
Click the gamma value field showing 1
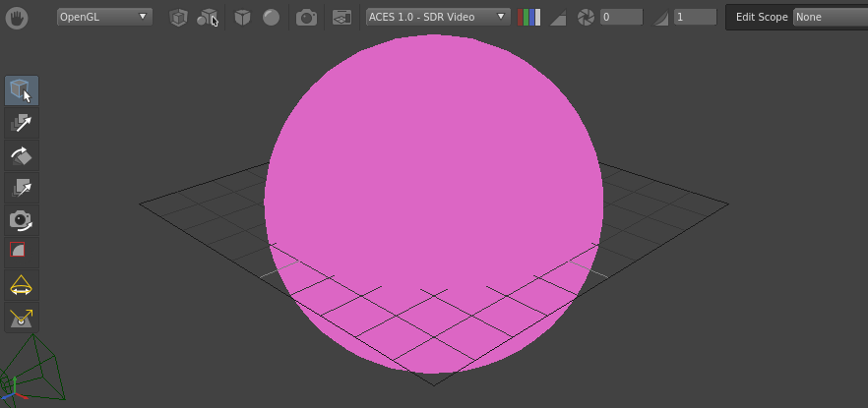[x=694, y=18]
